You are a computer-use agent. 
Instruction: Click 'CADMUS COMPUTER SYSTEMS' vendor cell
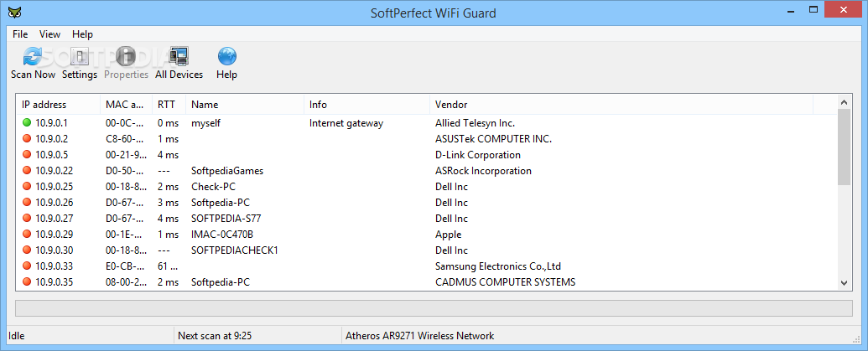point(505,282)
